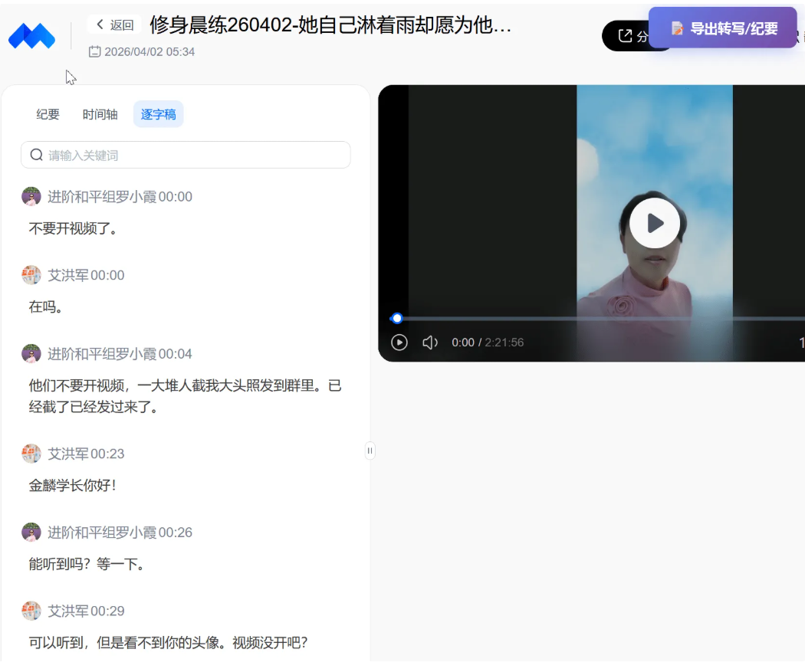Image resolution: width=805 pixels, height=672 pixels.
Task: Click 导出转写/纪要 export button
Action: 723,28
